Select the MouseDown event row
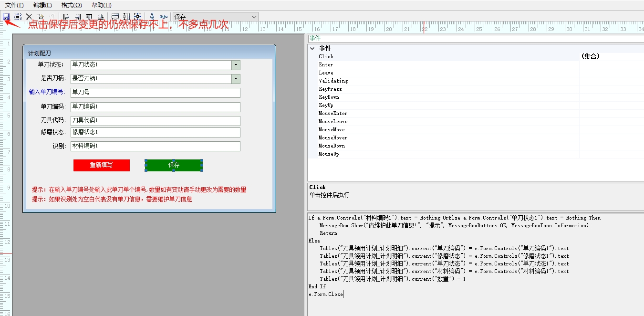 click(331, 146)
